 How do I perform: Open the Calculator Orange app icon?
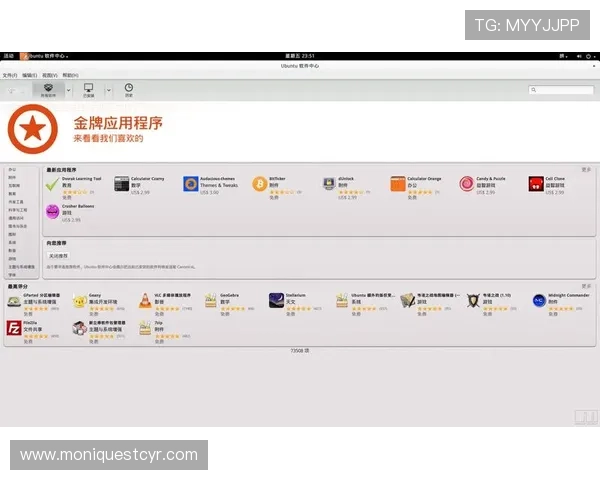click(x=398, y=184)
